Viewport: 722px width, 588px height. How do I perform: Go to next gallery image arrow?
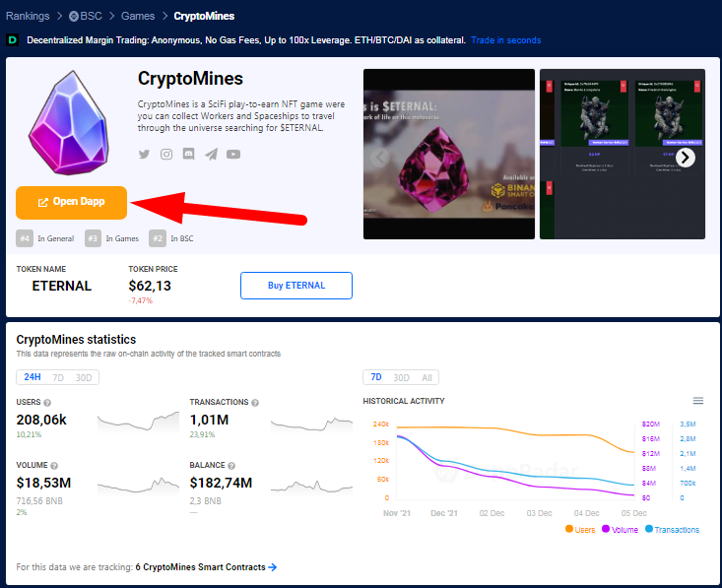click(686, 158)
